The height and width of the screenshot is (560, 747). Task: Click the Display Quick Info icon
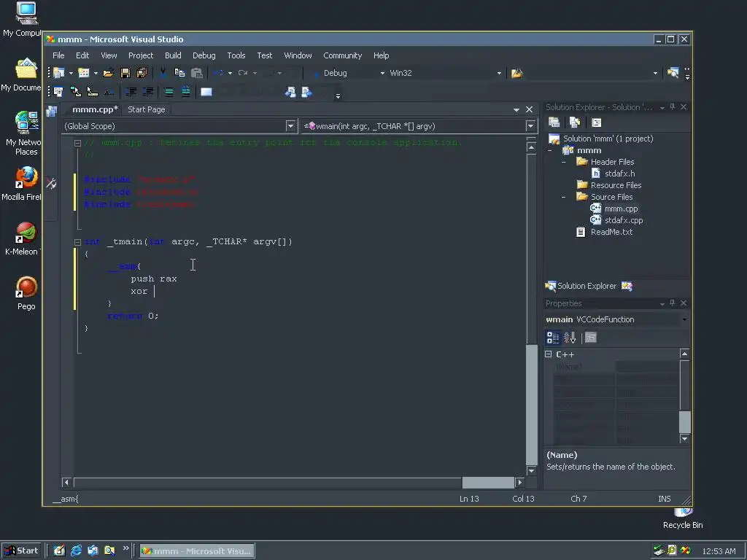point(93,92)
